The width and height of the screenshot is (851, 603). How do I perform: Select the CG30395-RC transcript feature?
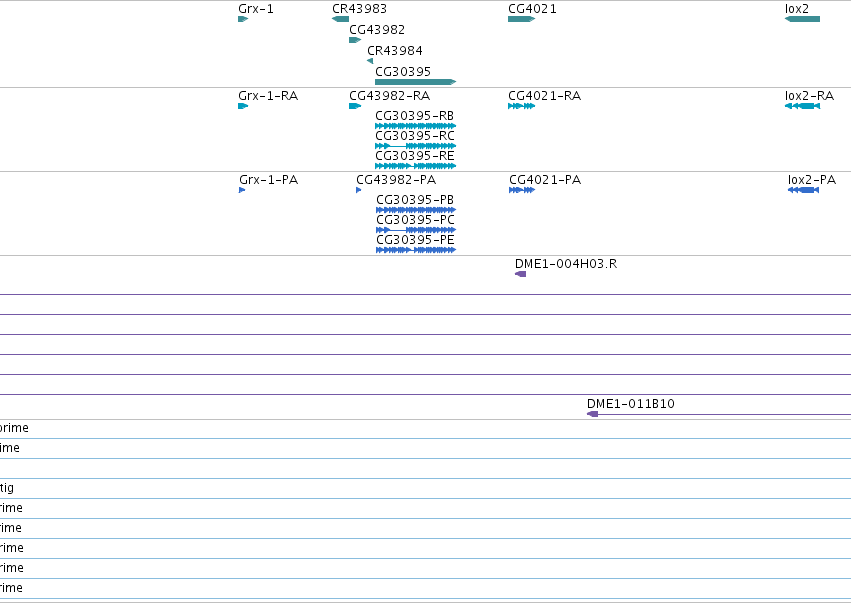coord(416,146)
